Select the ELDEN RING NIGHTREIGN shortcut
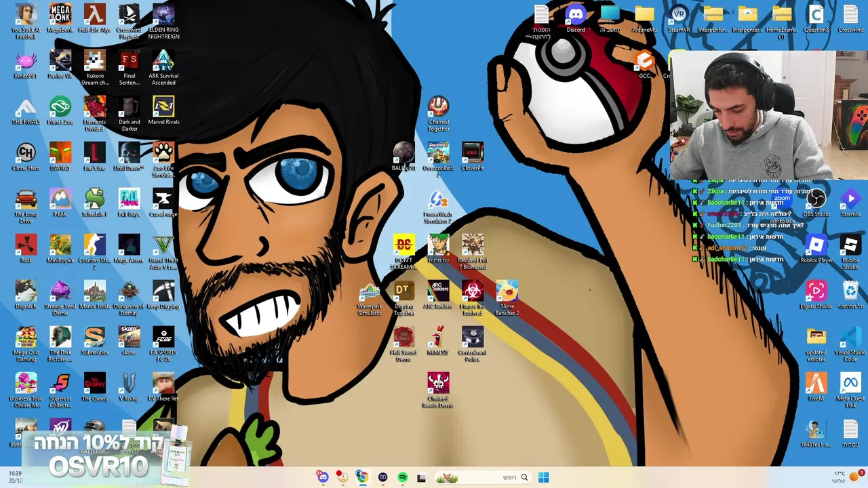This screenshot has width=868, height=488. click(163, 21)
